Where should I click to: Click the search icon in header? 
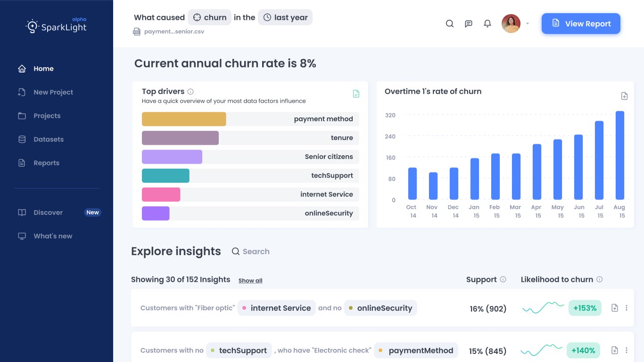pyautogui.click(x=450, y=24)
